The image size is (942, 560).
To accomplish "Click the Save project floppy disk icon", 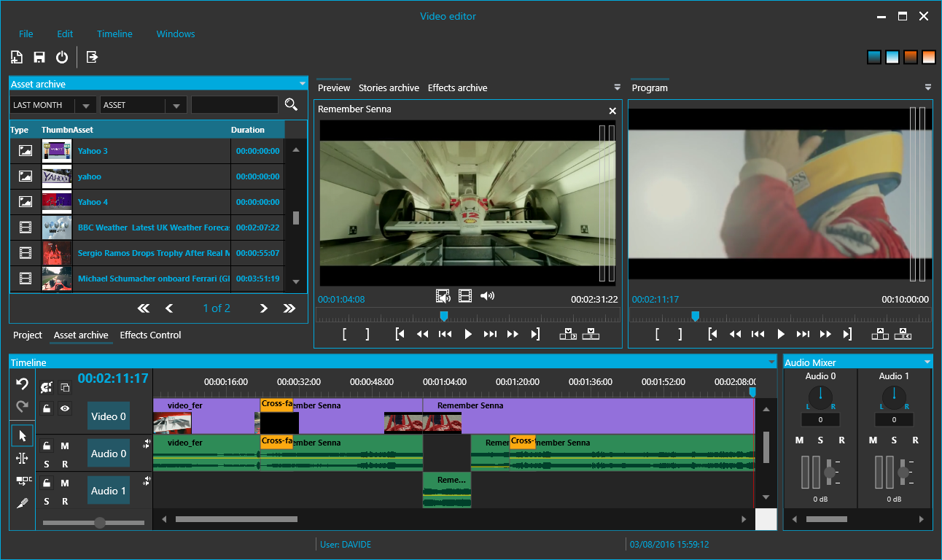I will click(x=39, y=57).
